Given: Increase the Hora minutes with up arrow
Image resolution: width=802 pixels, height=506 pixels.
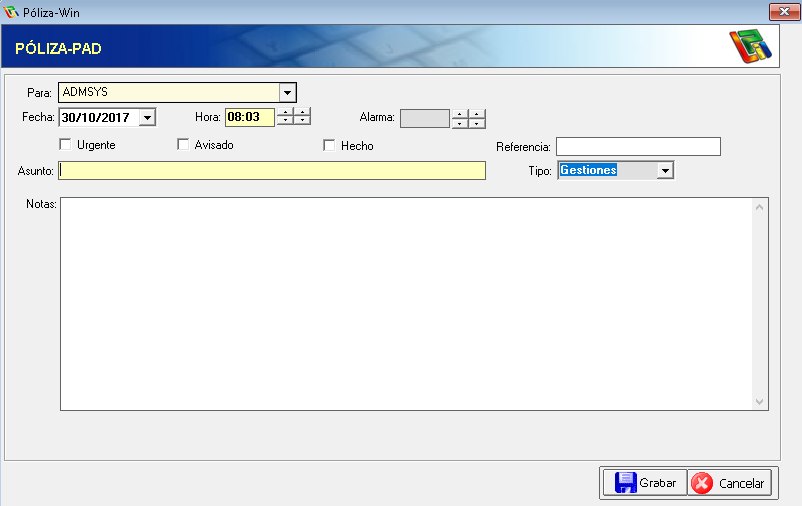Looking at the screenshot, I should [x=302, y=112].
